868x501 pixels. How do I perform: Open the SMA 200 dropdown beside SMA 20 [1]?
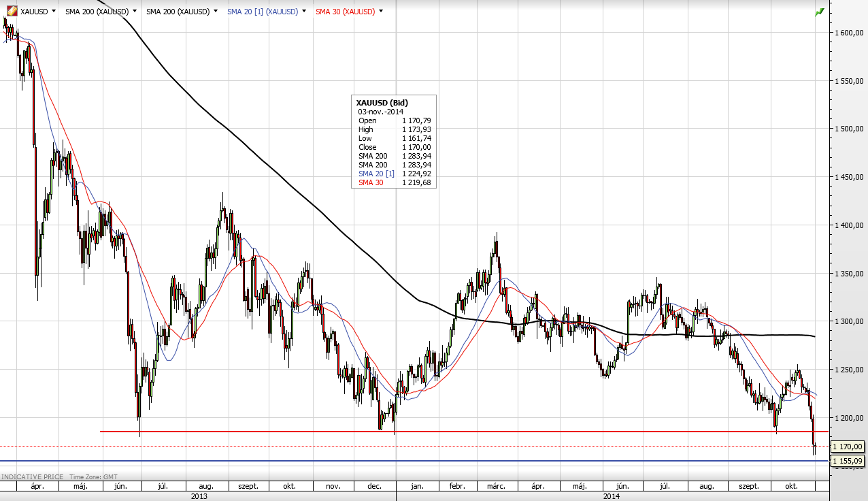click(216, 12)
